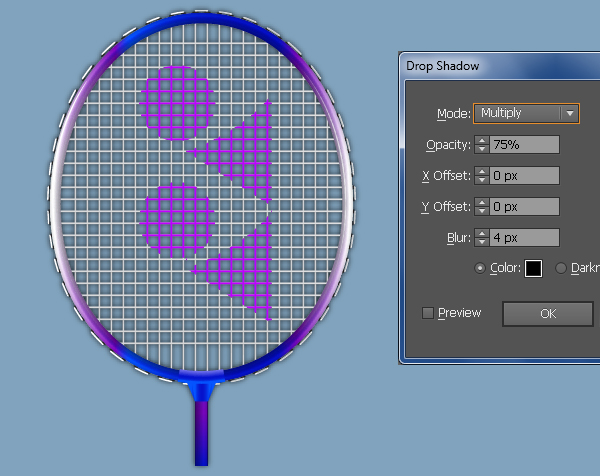Click the Drop Shadow dialog title bar
The height and width of the screenshot is (476, 600).
pyautogui.click(x=499, y=66)
